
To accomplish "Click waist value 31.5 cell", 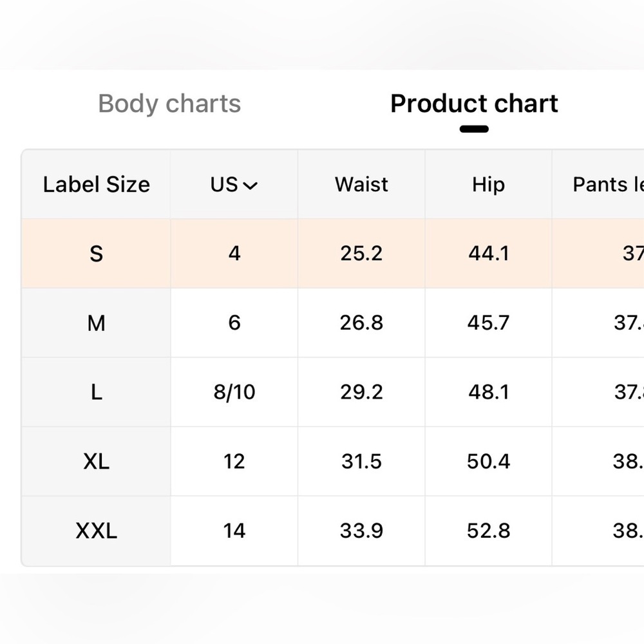I will (361, 461).
